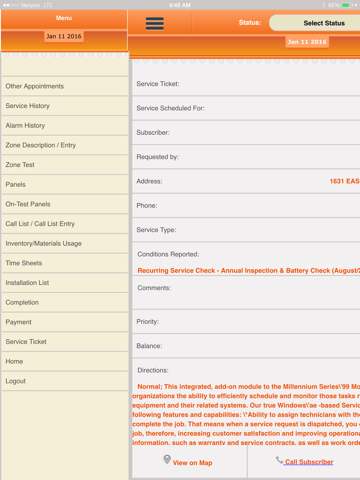Tap the 'Directions:' label
The width and height of the screenshot is (360, 480).
click(x=153, y=370)
